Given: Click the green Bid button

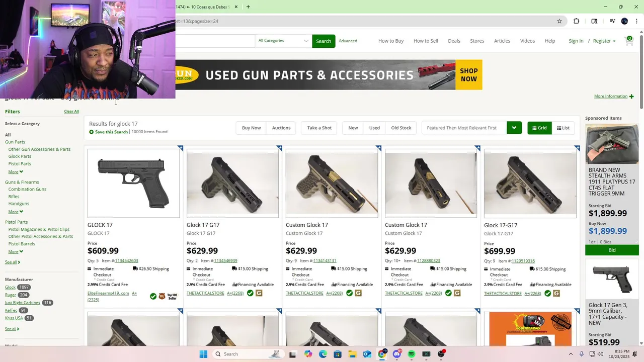Looking at the screenshot, I should [612, 250].
